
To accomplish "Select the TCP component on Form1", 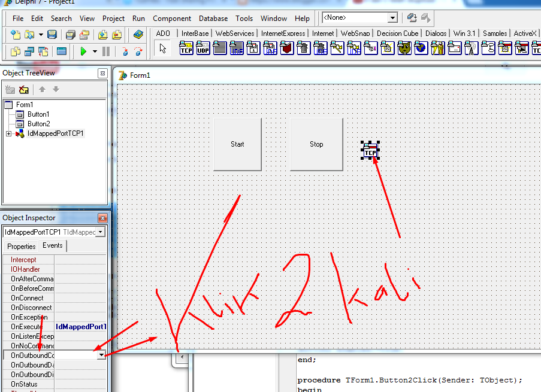I will pyautogui.click(x=370, y=150).
